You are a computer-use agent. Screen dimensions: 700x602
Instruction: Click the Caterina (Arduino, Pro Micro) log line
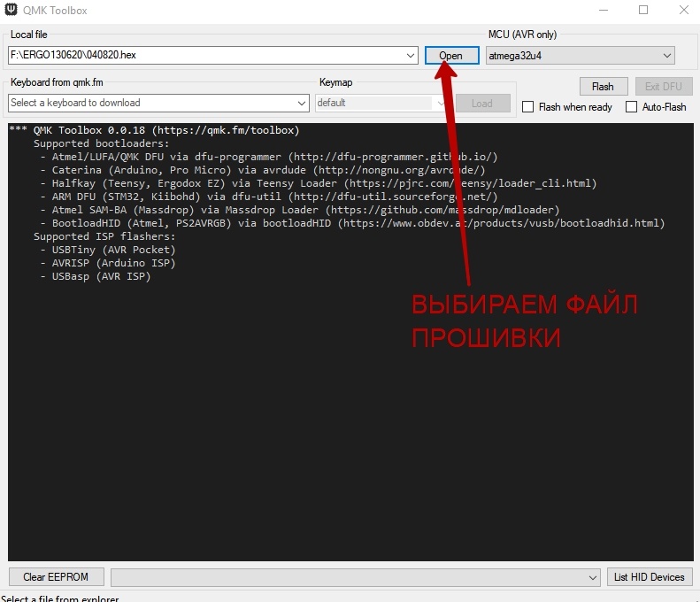[x=263, y=170]
